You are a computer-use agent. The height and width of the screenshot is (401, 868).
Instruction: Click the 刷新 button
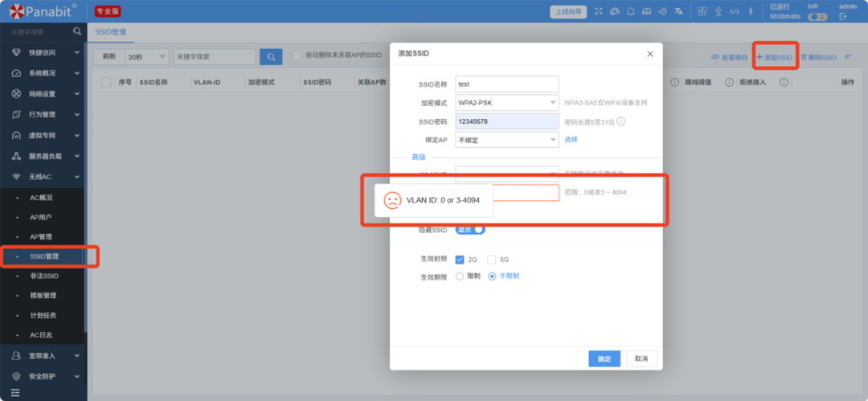[x=109, y=56]
